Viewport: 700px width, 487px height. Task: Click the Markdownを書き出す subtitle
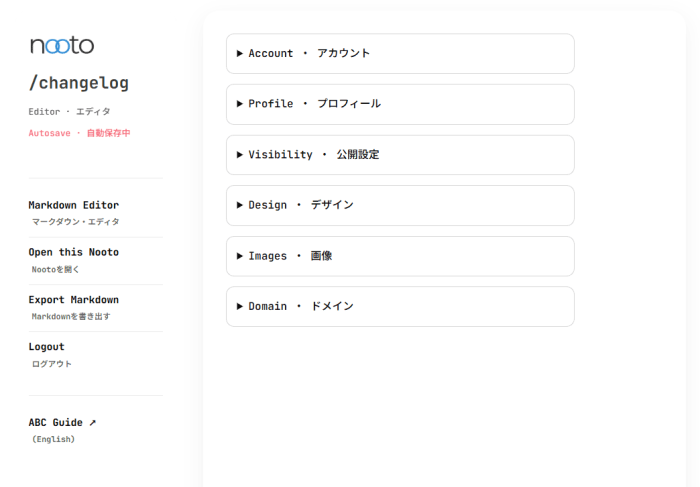(x=71, y=316)
